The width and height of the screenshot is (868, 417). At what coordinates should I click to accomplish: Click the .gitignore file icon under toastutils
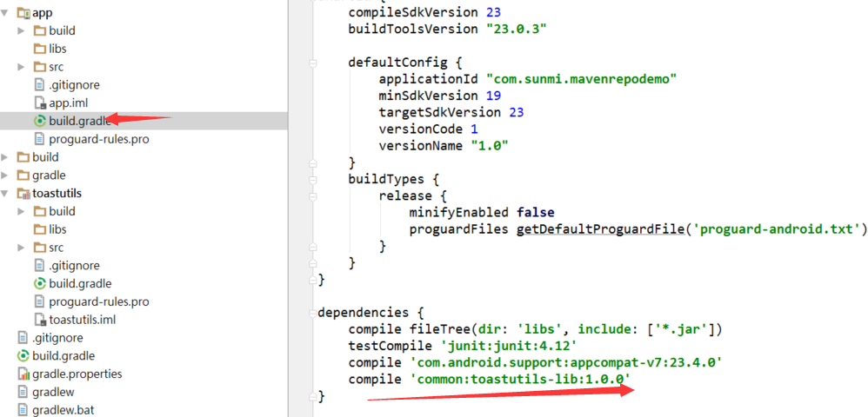(x=39, y=266)
